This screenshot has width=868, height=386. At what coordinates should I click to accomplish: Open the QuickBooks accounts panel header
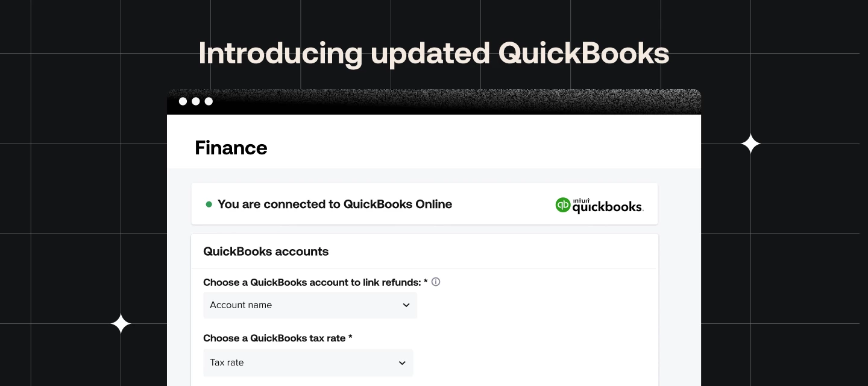click(266, 252)
